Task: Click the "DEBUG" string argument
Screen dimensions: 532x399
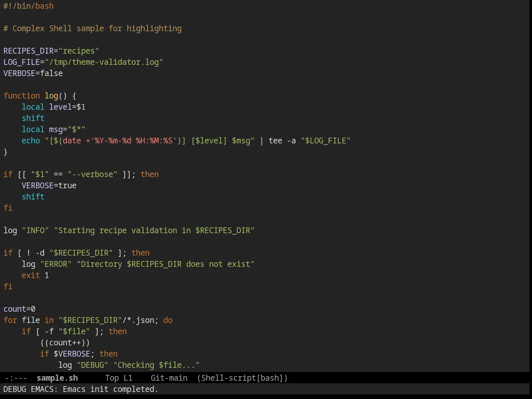Action: [93, 365]
